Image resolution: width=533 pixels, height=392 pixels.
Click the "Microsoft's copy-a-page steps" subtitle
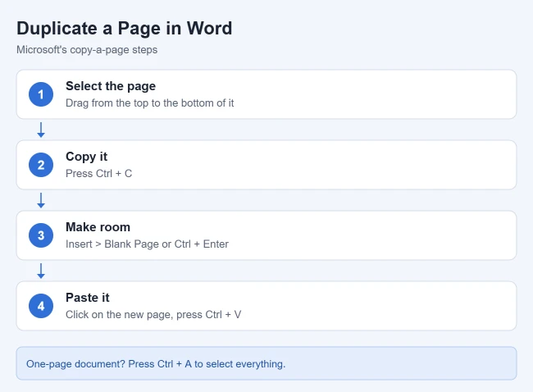(x=87, y=50)
